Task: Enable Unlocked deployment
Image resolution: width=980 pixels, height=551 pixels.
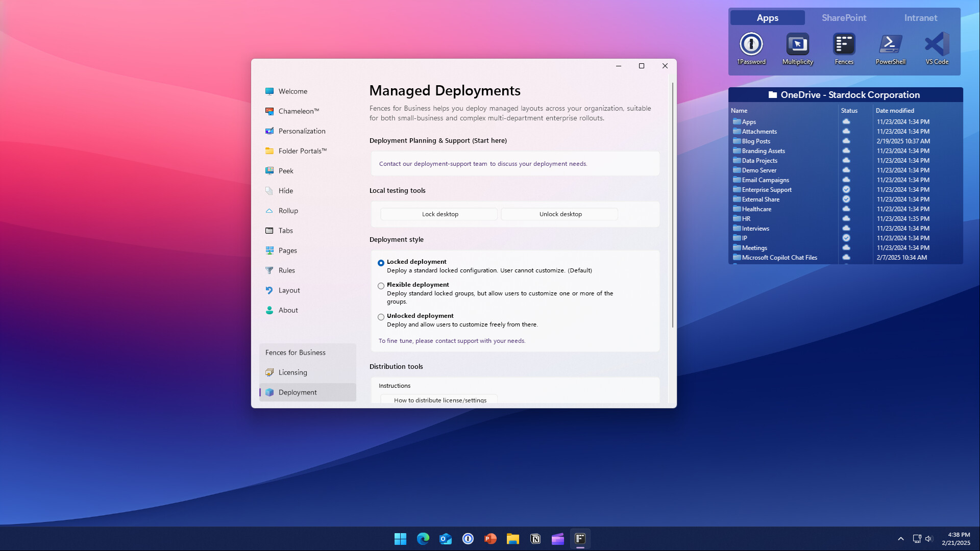Action: [381, 317]
